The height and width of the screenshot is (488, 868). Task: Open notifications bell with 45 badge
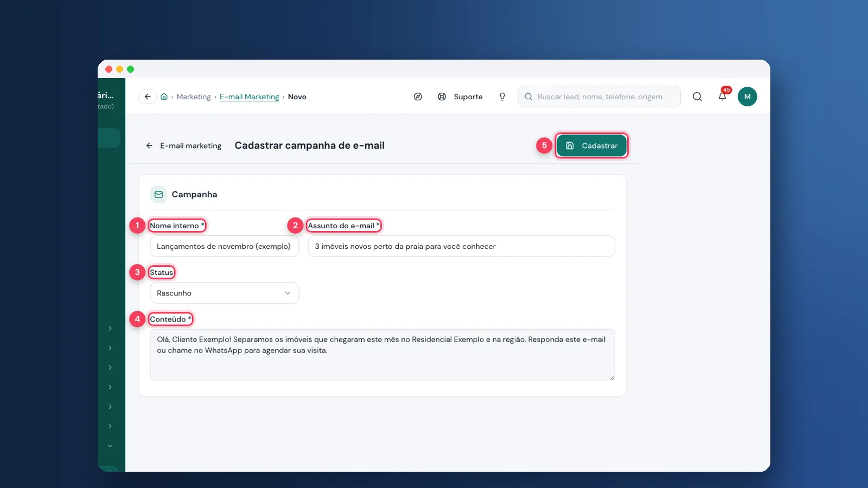pyautogui.click(x=723, y=96)
